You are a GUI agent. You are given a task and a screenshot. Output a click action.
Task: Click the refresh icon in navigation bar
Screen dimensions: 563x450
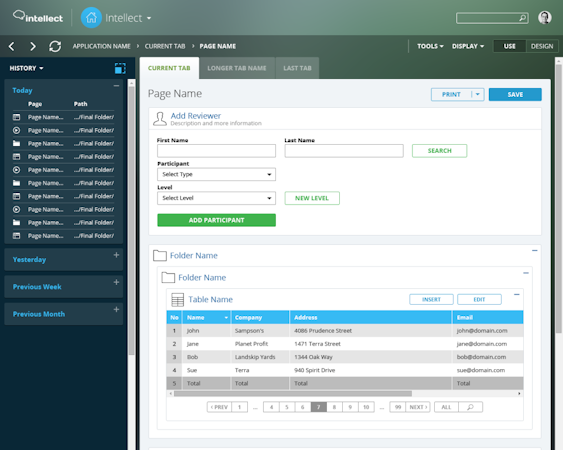(x=55, y=46)
